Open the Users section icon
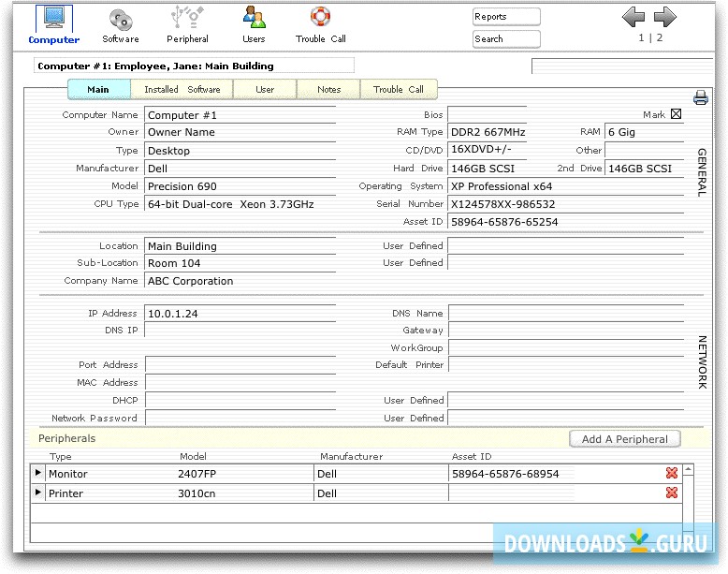 (254, 18)
